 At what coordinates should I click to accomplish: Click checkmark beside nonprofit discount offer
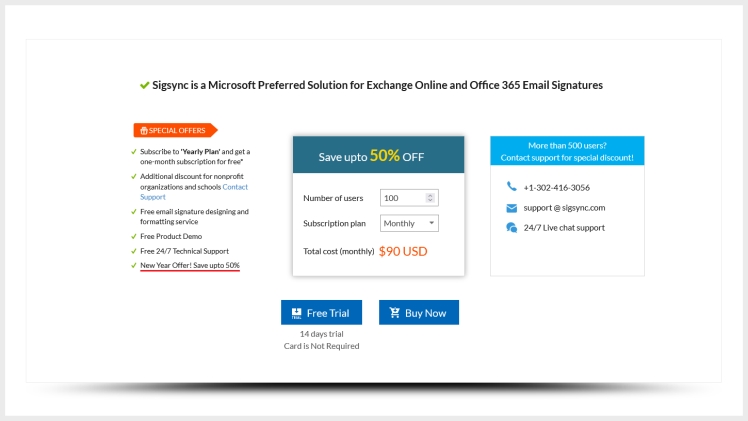(x=134, y=176)
